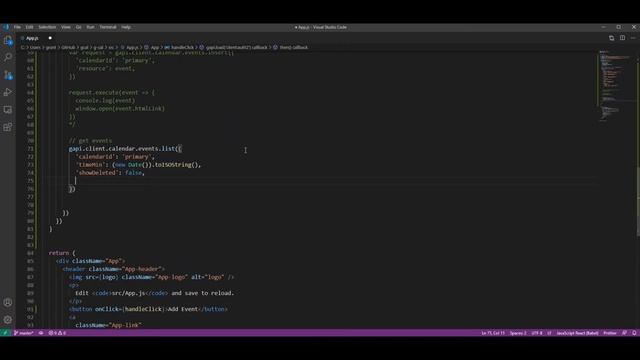Image resolution: width=640 pixels, height=360 pixels.
Task: Click the 'calendarId' key on line 72
Action: point(96,157)
